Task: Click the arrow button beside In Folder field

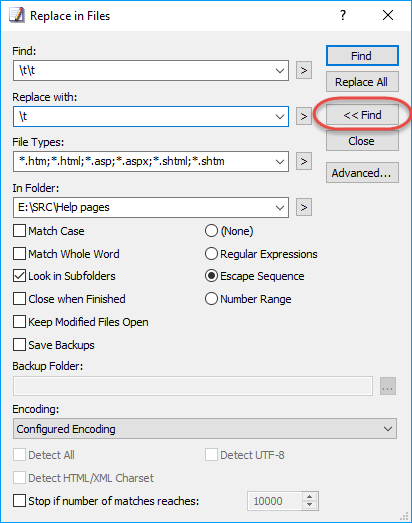Action: click(x=304, y=207)
